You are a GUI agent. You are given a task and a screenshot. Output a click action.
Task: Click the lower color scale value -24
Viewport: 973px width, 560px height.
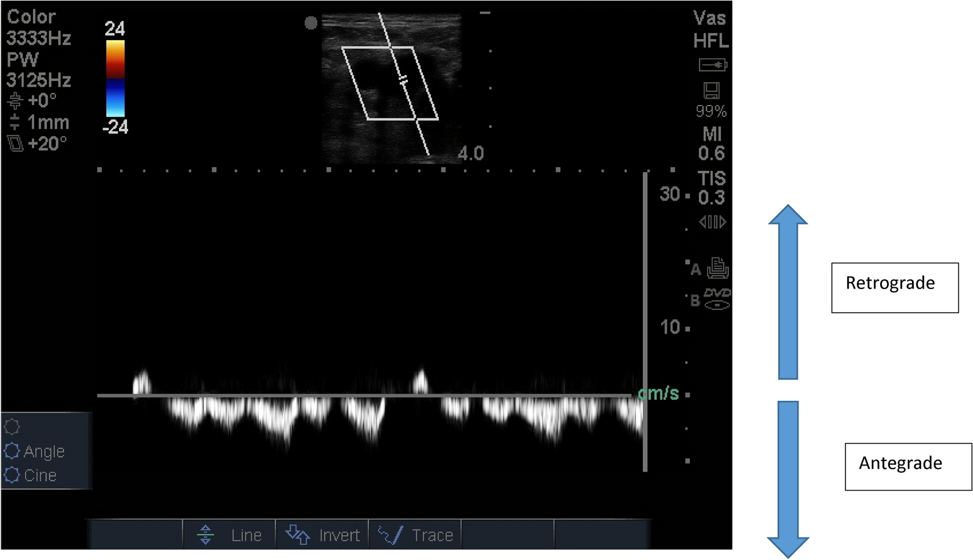coord(115,127)
